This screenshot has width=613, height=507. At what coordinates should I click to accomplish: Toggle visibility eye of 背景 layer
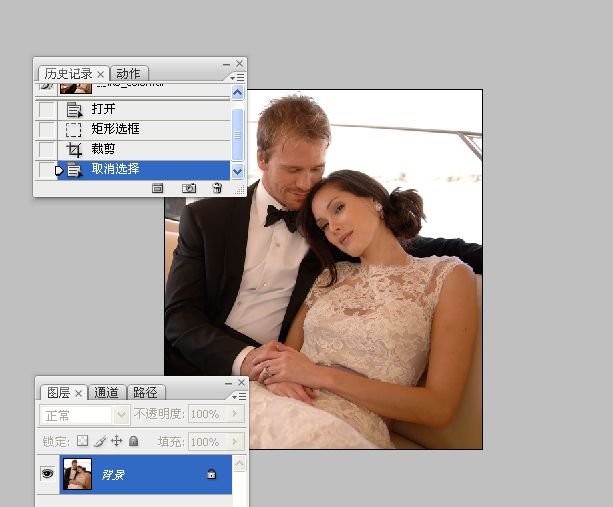(x=47, y=474)
